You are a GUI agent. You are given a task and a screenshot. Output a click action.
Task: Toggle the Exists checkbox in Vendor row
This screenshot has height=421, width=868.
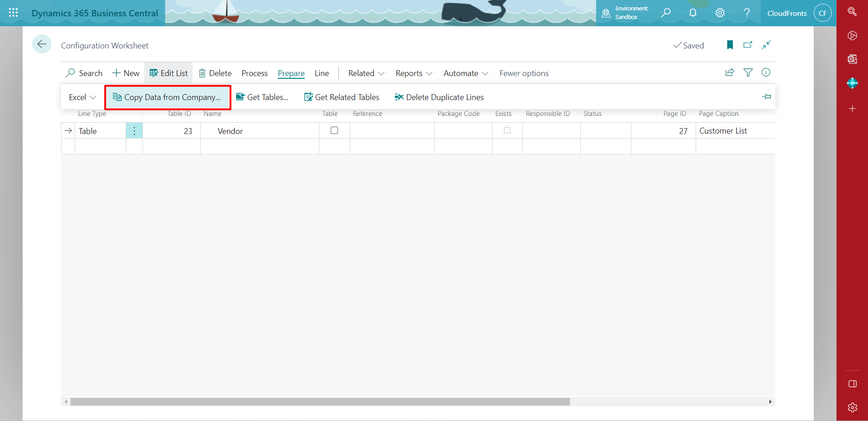point(507,130)
